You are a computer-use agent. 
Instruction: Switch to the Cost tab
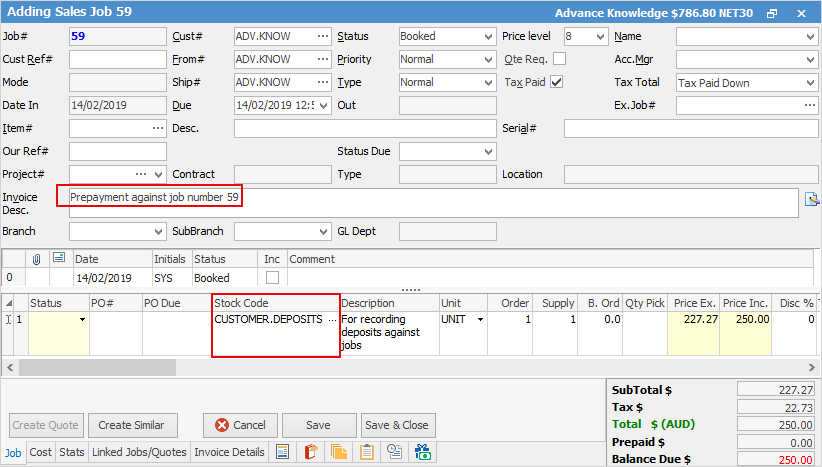[x=41, y=453]
